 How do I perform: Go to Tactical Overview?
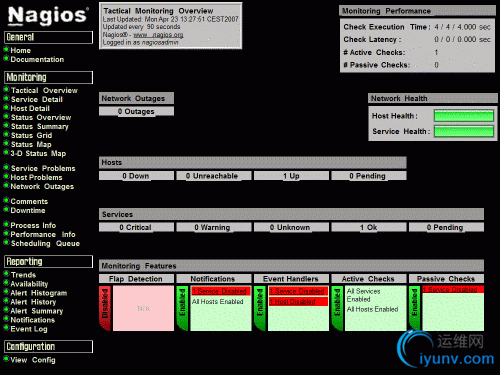[44, 90]
